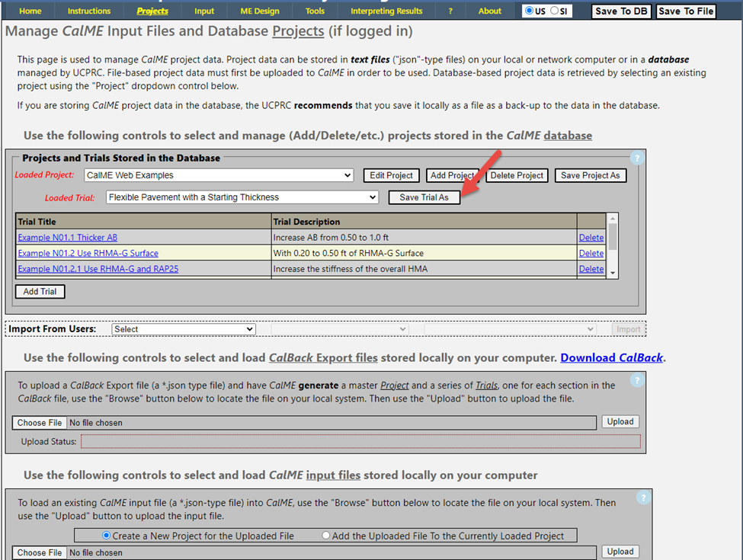The height and width of the screenshot is (560, 743).
Task: Click help icon in input files section
Action: (x=643, y=498)
